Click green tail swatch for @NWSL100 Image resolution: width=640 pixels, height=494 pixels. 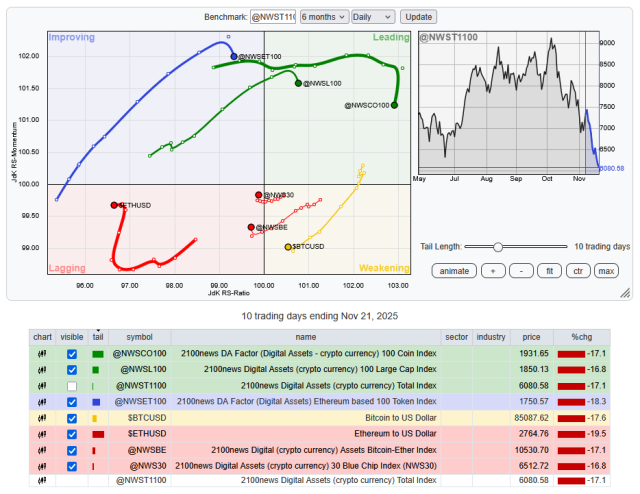tap(97, 370)
